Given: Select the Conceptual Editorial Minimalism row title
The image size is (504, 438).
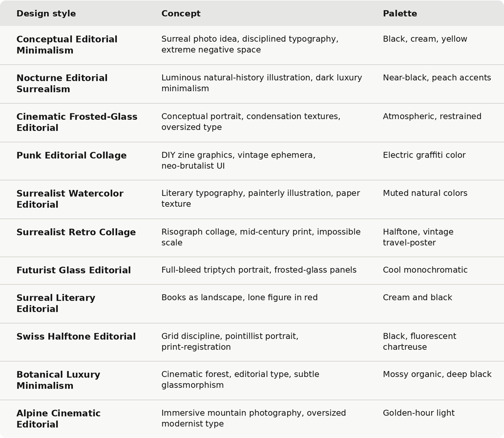Looking at the screenshot, I should click(67, 45).
